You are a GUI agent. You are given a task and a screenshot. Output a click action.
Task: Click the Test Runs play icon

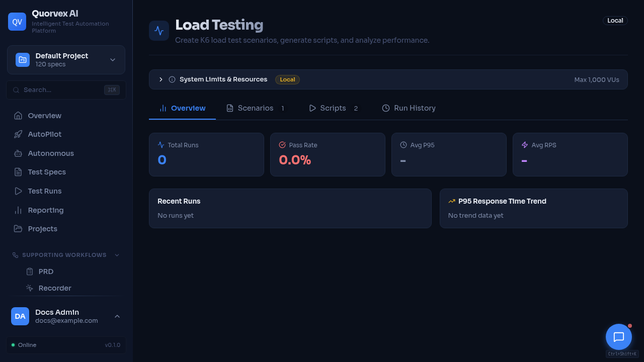pos(18,191)
